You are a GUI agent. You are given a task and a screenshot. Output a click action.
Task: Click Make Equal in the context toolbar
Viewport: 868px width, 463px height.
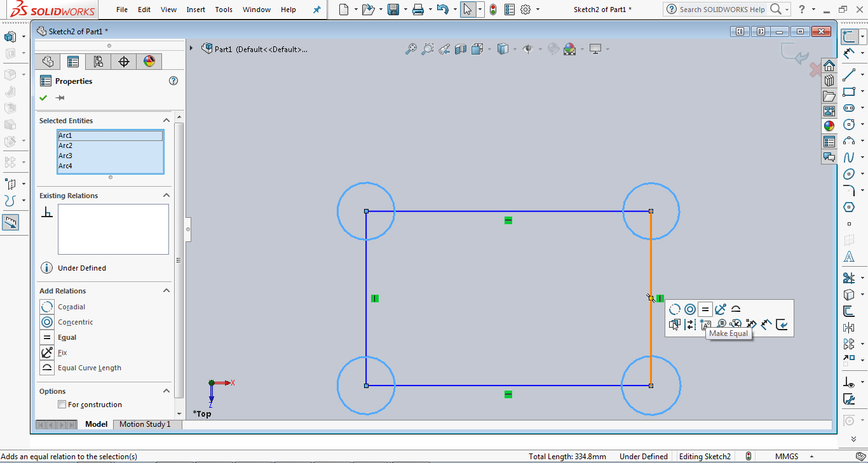point(705,309)
